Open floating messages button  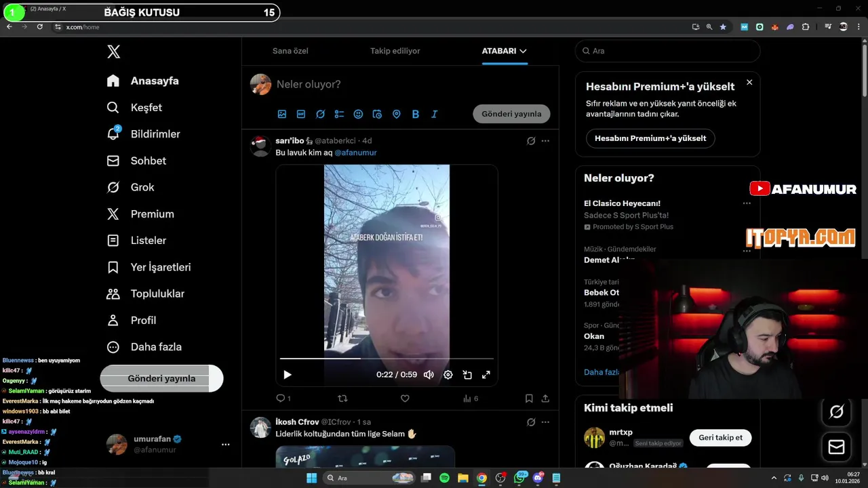[x=836, y=447]
